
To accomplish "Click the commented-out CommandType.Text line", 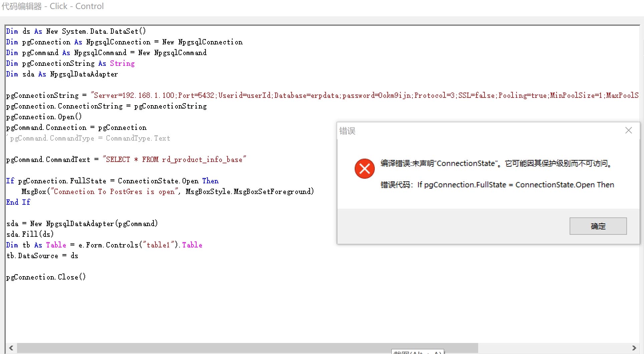I will click(88, 138).
